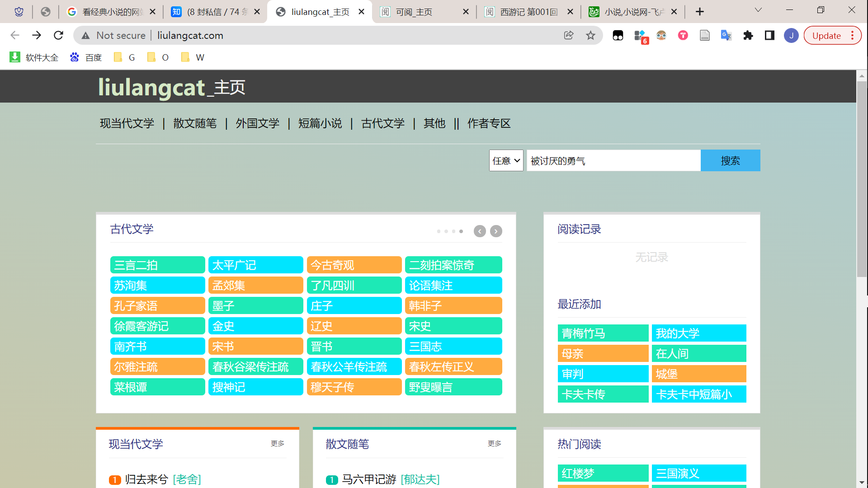
Task: Select the last carousel pagination dot
Action: pos(461,231)
